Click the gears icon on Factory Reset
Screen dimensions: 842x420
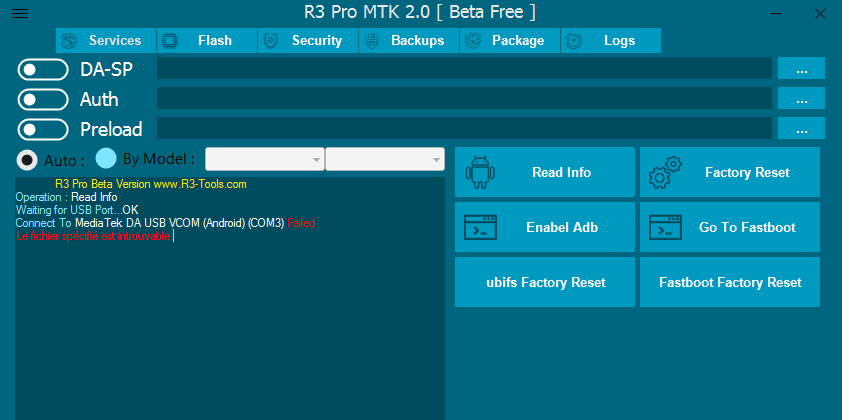[665, 172]
